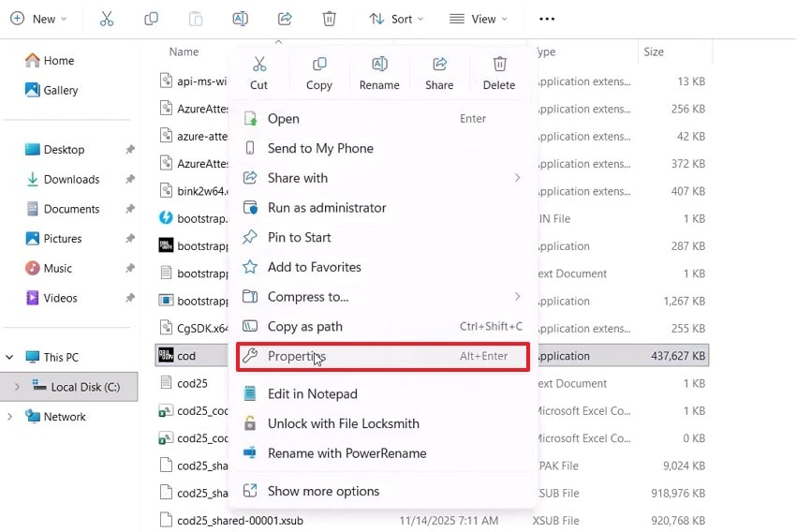The height and width of the screenshot is (532, 796).
Task: Open the See more three-dots menu
Action: tap(547, 19)
